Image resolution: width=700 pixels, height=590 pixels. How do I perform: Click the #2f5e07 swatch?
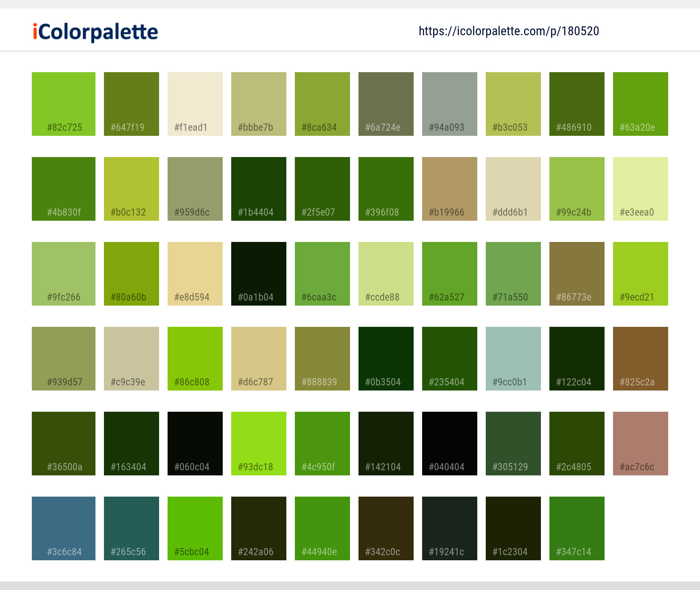point(322,189)
